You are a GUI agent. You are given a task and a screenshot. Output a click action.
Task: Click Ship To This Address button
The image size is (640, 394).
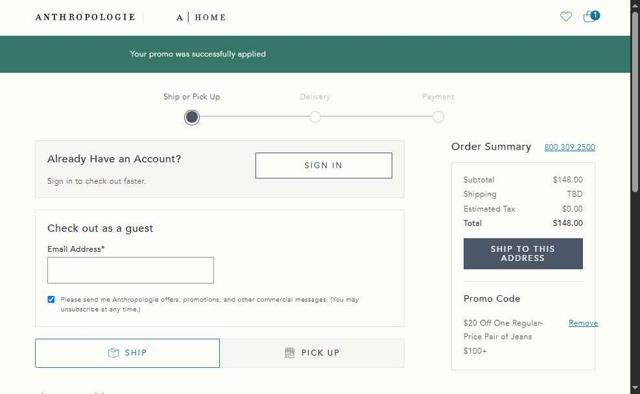[523, 254]
